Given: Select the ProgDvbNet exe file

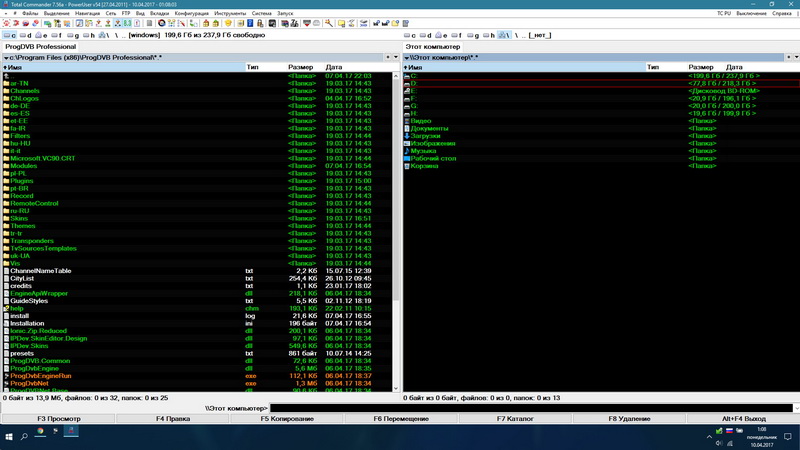Looking at the screenshot, I should (x=28, y=383).
